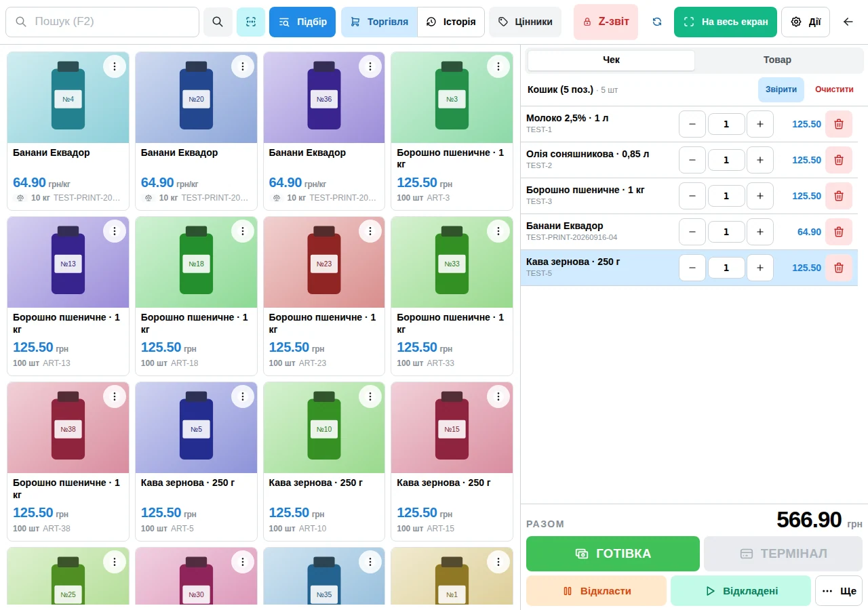Delete Кава зернова from the cart
Viewport: 868px width, 610px height.
coord(839,268)
